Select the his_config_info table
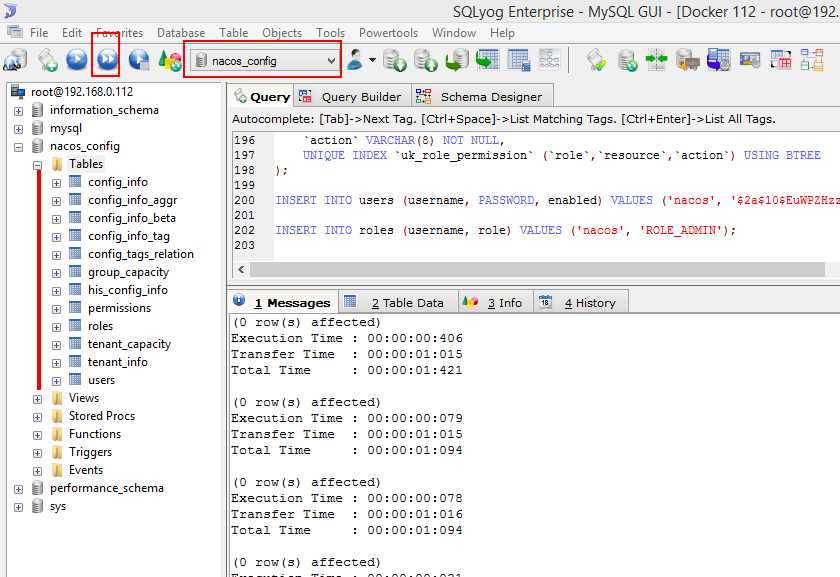Viewport: 840px width, 577px height. [128, 290]
